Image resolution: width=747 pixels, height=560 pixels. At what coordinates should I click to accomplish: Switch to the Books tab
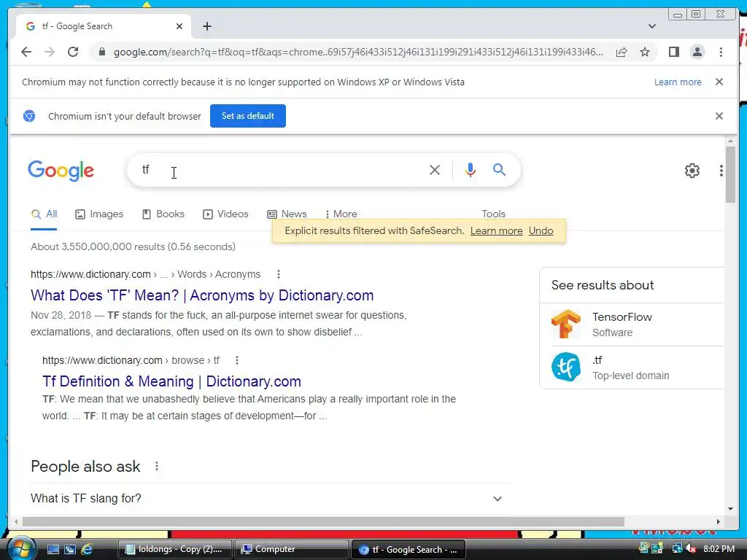pyautogui.click(x=163, y=214)
